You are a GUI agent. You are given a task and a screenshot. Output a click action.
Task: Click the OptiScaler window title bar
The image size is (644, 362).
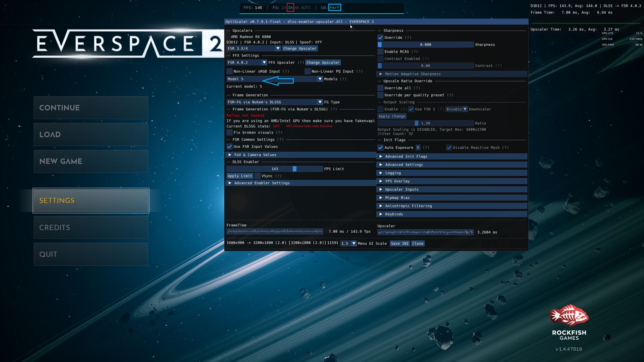376,22
